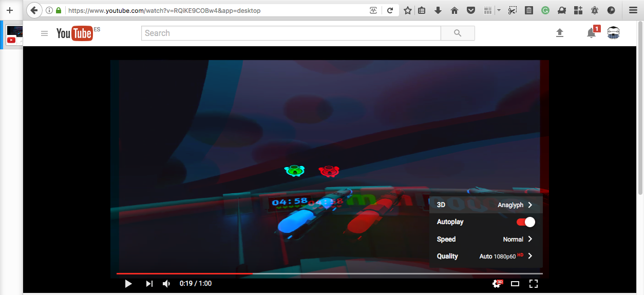Expand the chevron next to Normal speed
This screenshot has width=644, height=295.
(530, 239)
